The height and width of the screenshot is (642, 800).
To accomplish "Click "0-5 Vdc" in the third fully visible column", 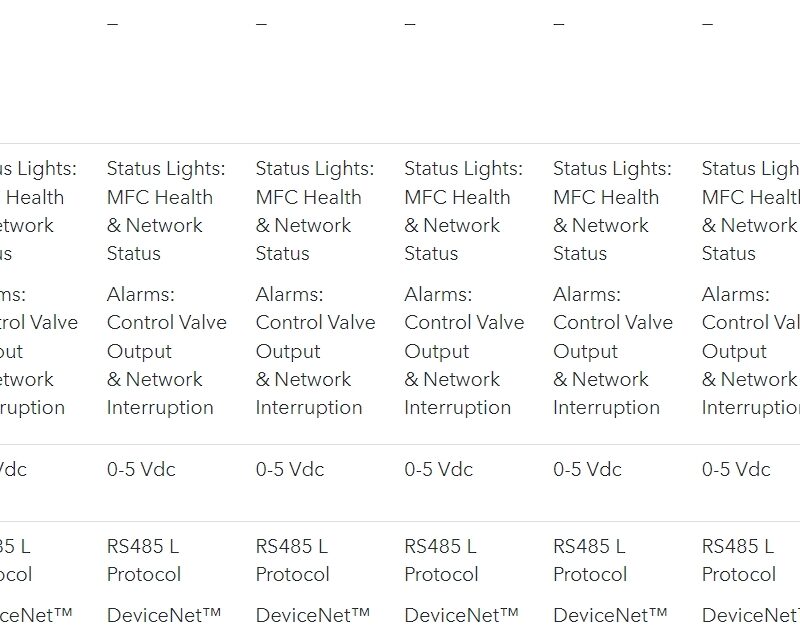I will point(438,469).
